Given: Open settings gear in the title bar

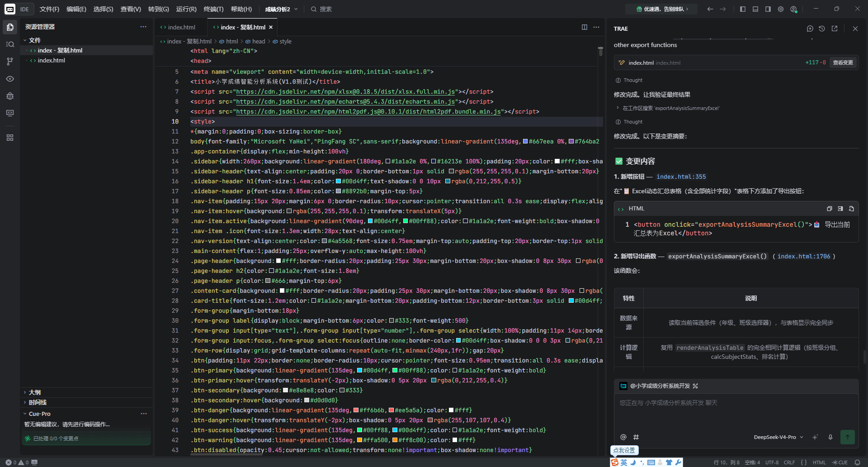Looking at the screenshot, I should click(x=781, y=9).
